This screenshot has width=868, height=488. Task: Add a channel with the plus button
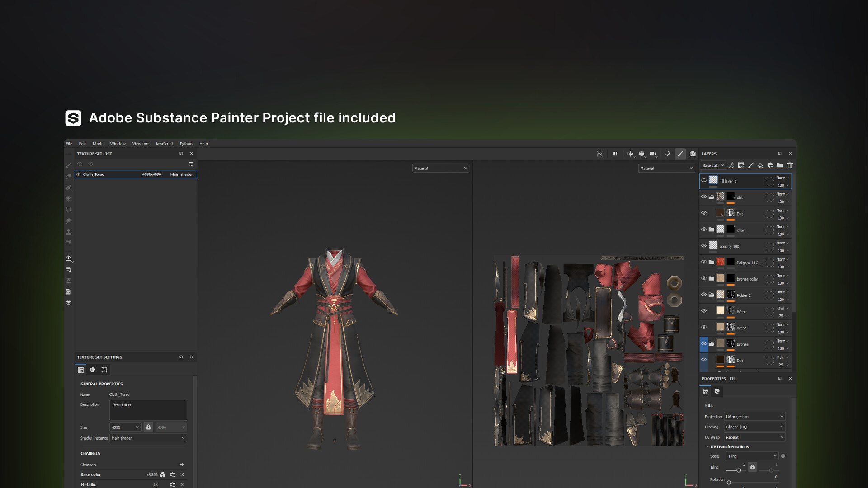(182, 465)
